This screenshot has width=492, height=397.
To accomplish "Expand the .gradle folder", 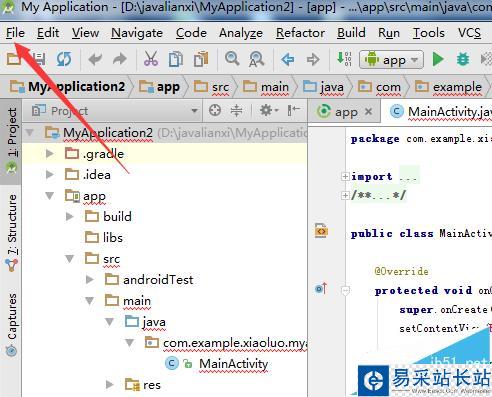I will pos(50,153).
